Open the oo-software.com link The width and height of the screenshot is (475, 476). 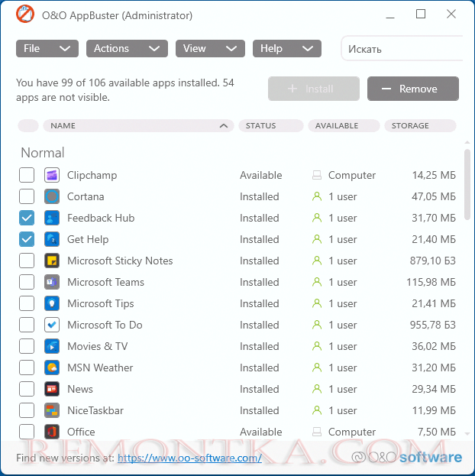(189, 458)
